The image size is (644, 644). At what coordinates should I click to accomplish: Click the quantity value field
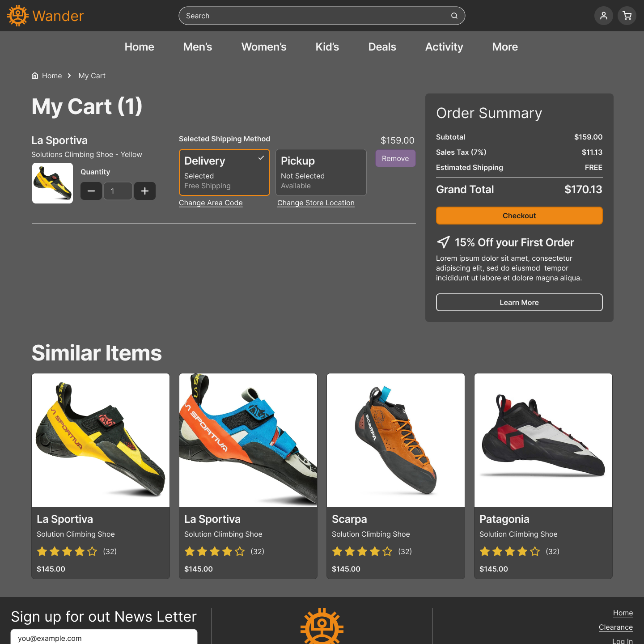pyautogui.click(x=118, y=191)
